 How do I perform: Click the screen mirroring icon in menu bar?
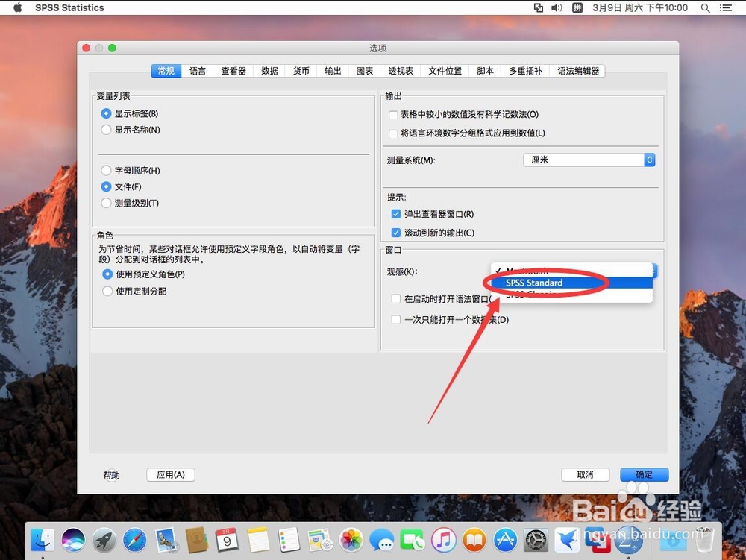click(538, 7)
